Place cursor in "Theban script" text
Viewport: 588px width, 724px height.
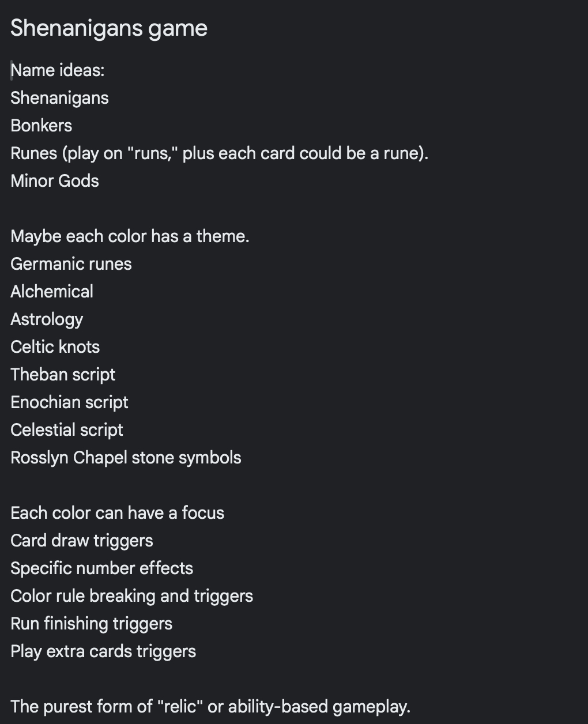63,375
